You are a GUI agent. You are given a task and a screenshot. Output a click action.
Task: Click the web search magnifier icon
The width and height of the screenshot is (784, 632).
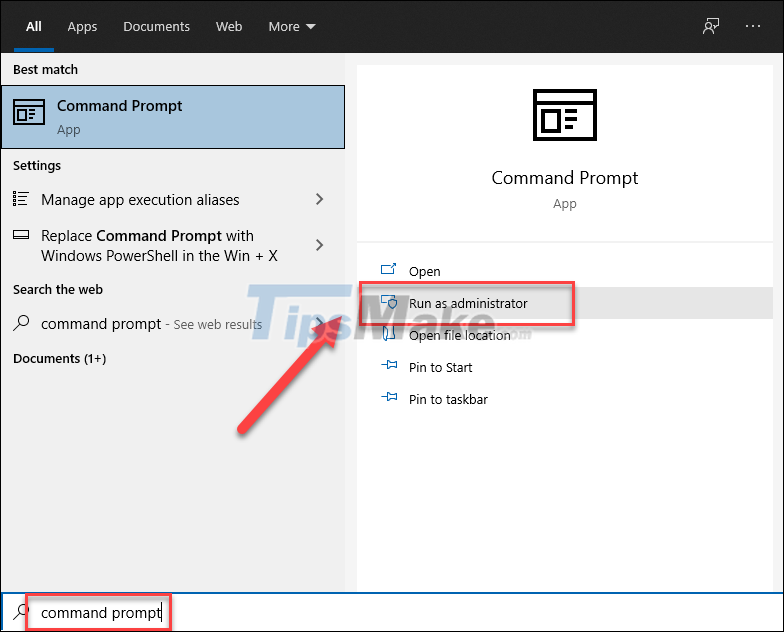click(21, 323)
